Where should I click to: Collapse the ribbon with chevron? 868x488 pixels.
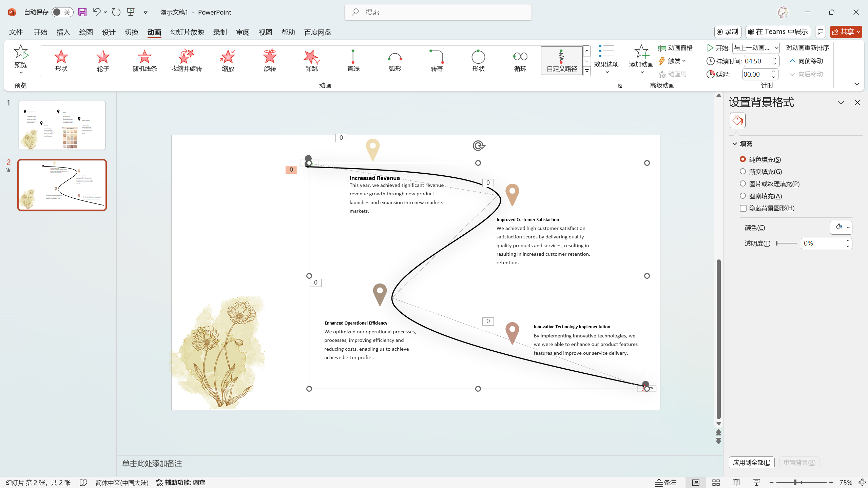(x=857, y=84)
